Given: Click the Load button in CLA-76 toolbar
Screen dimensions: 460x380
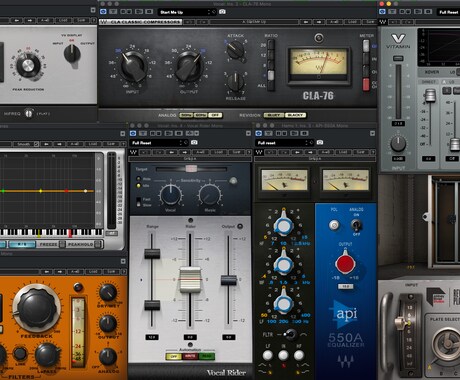Looking at the screenshot, I should [353, 22].
